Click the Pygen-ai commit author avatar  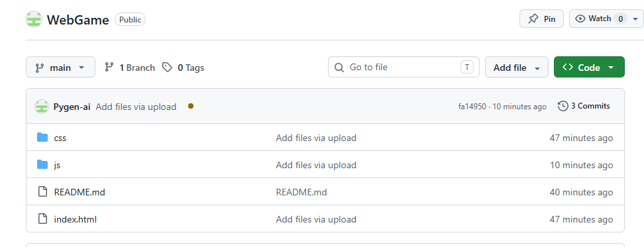pyautogui.click(x=42, y=107)
